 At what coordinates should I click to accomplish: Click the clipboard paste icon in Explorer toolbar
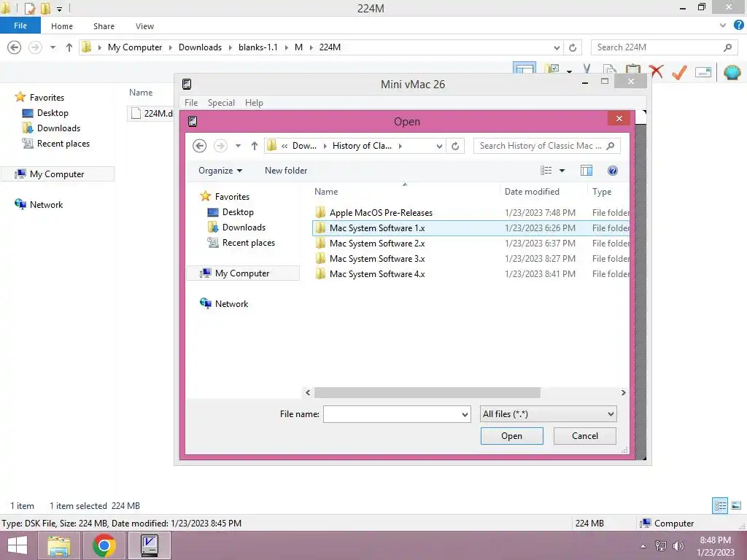(632, 70)
